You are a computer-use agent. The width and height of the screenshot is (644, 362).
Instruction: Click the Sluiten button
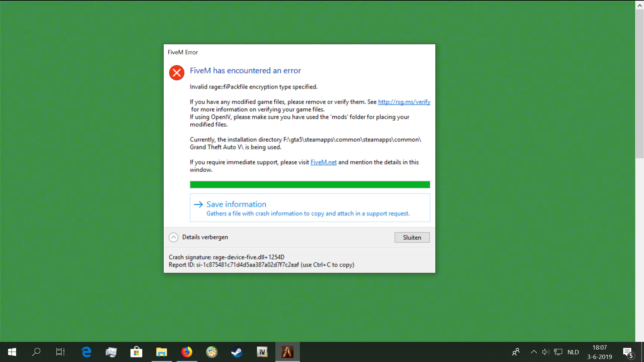tap(412, 237)
